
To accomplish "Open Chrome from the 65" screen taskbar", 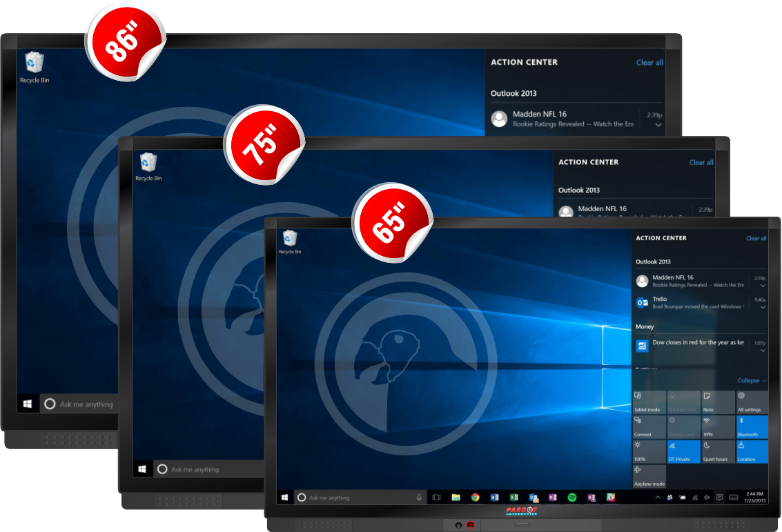I will coord(475,497).
